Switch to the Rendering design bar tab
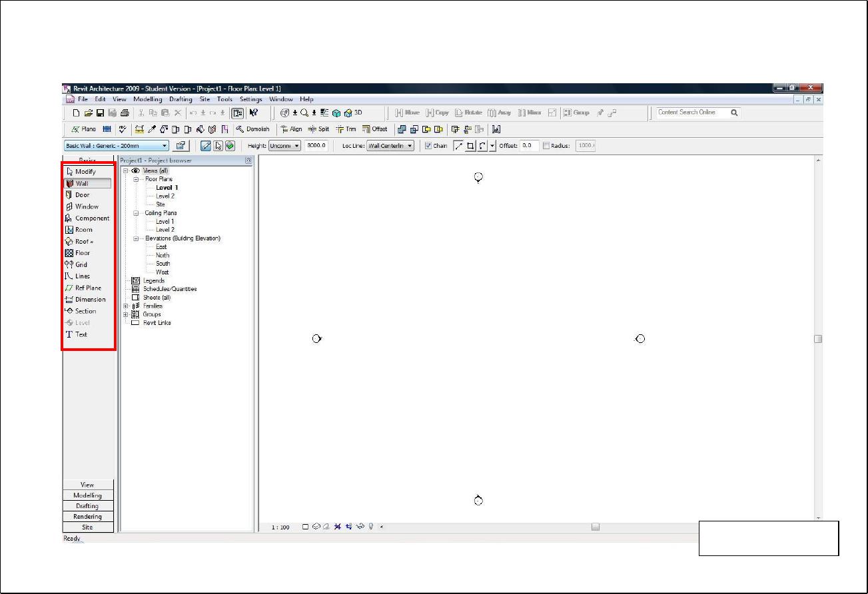Viewport: 868px width, 594px height. (88, 517)
